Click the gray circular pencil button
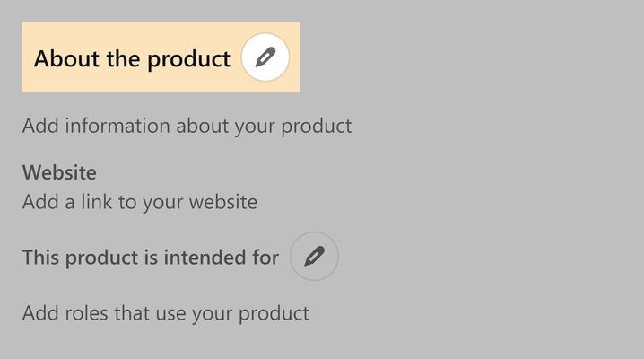 314,257
